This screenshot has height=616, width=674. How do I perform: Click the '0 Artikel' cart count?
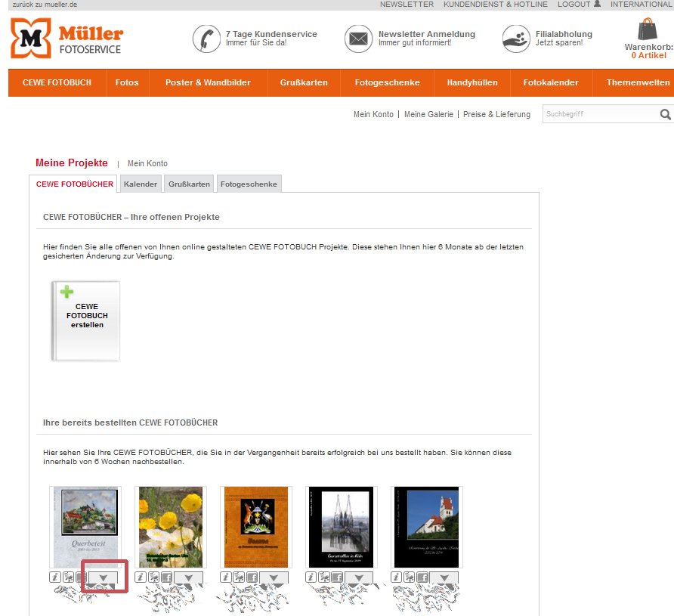point(648,55)
